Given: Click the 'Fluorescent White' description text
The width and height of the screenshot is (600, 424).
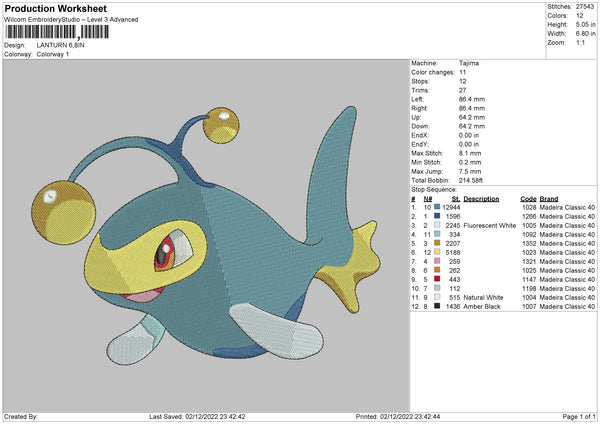Looking at the screenshot, I should pyautogui.click(x=489, y=225).
